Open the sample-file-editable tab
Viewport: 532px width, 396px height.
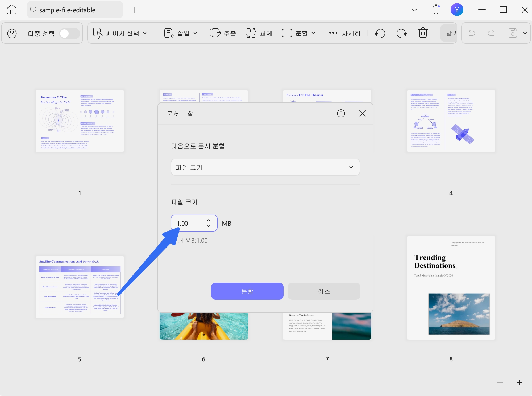pos(75,10)
